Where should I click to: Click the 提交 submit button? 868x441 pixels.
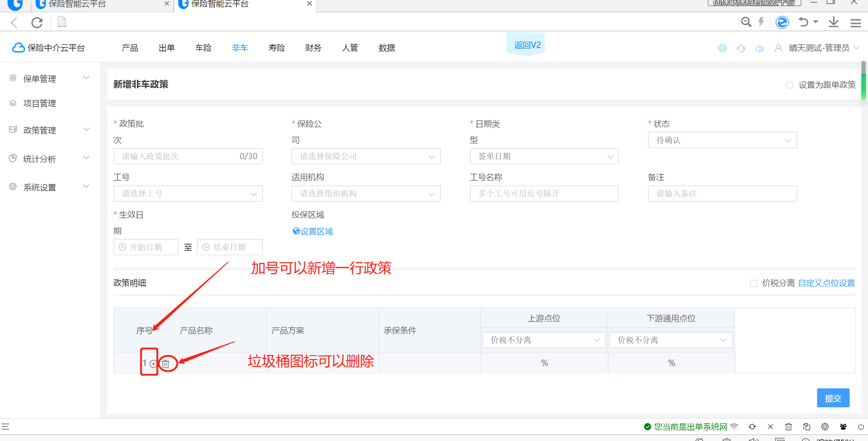(x=833, y=398)
